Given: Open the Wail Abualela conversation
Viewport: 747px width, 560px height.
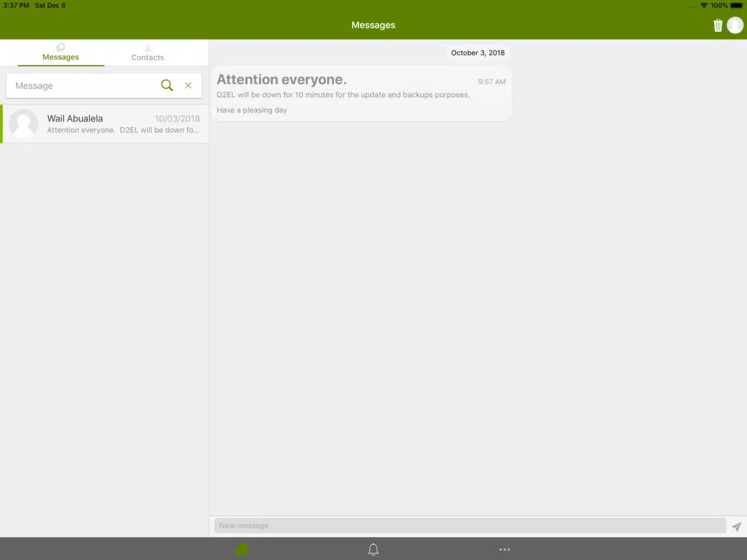Looking at the screenshot, I should pyautogui.click(x=105, y=124).
